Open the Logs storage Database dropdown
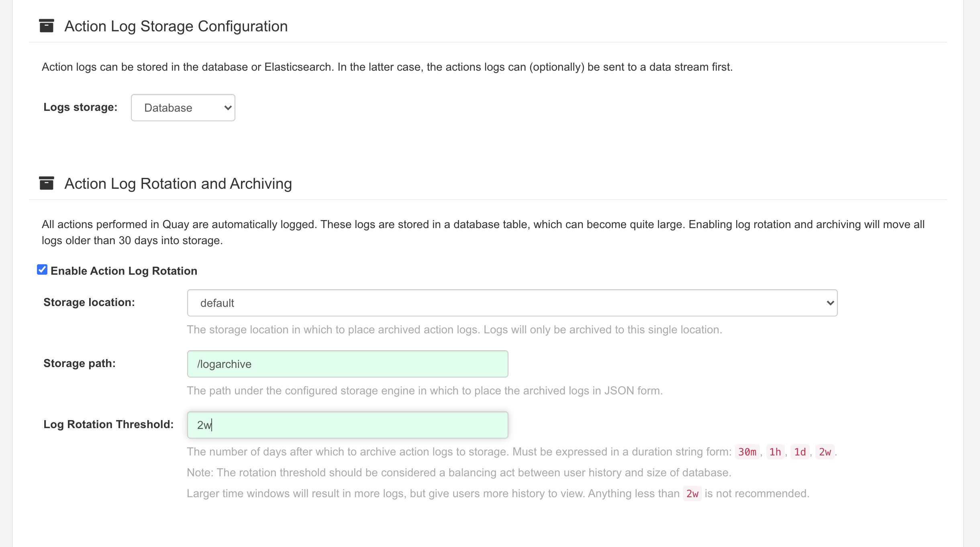 click(183, 108)
